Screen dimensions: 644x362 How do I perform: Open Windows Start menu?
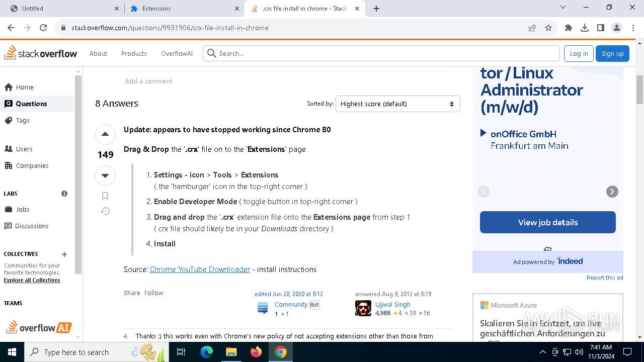point(12,352)
